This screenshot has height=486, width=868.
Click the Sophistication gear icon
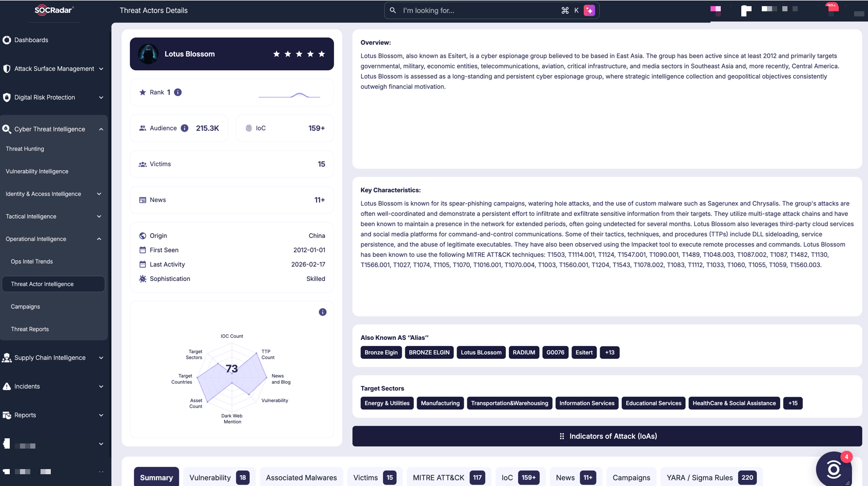pos(143,279)
